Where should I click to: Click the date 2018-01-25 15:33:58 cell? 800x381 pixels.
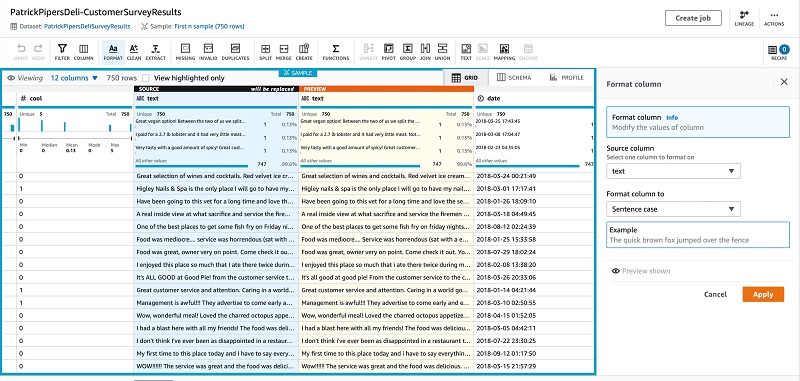(534, 239)
